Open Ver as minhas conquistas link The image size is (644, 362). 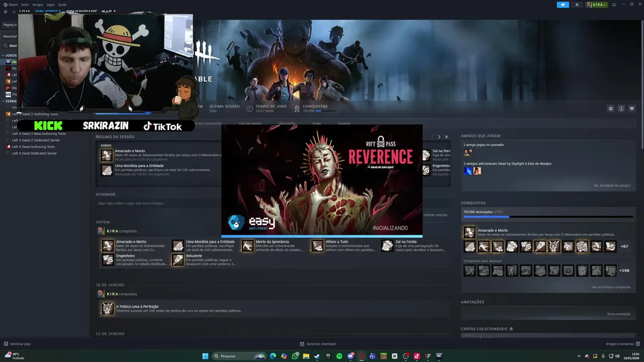[x=611, y=287]
